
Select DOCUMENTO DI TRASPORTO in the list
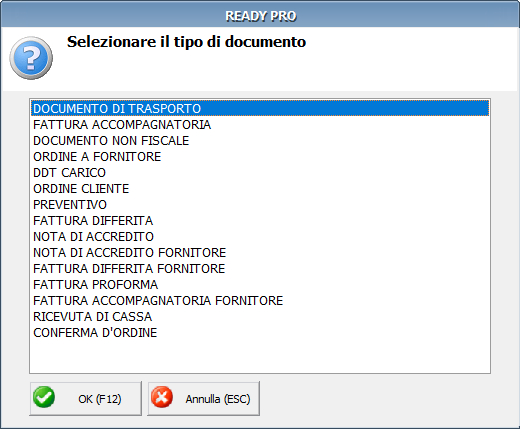point(260,109)
